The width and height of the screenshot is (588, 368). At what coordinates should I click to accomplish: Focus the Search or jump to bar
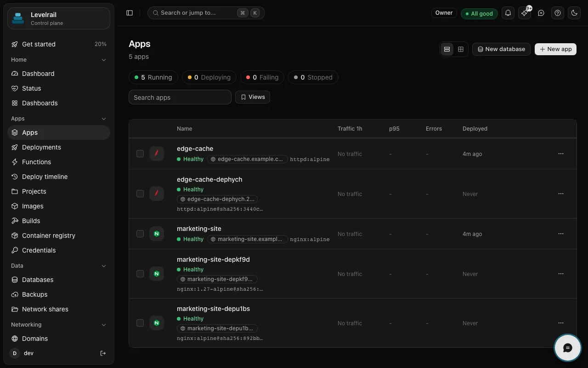(x=206, y=13)
